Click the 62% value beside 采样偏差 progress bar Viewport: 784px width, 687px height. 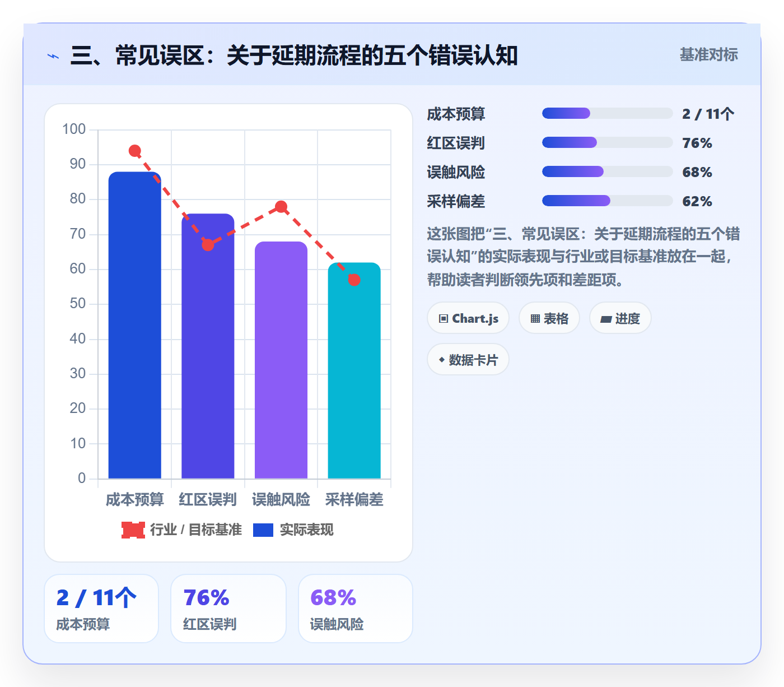click(x=697, y=201)
